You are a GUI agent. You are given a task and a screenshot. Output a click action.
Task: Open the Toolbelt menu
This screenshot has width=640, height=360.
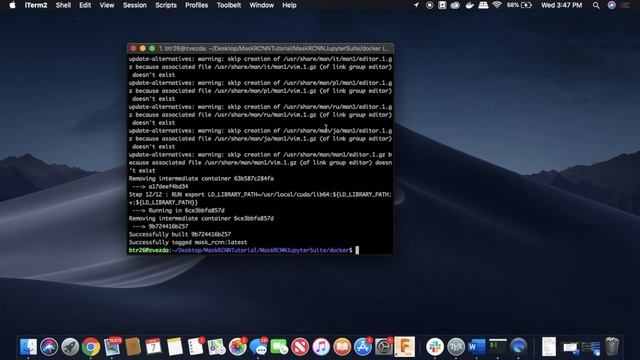click(229, 5)
